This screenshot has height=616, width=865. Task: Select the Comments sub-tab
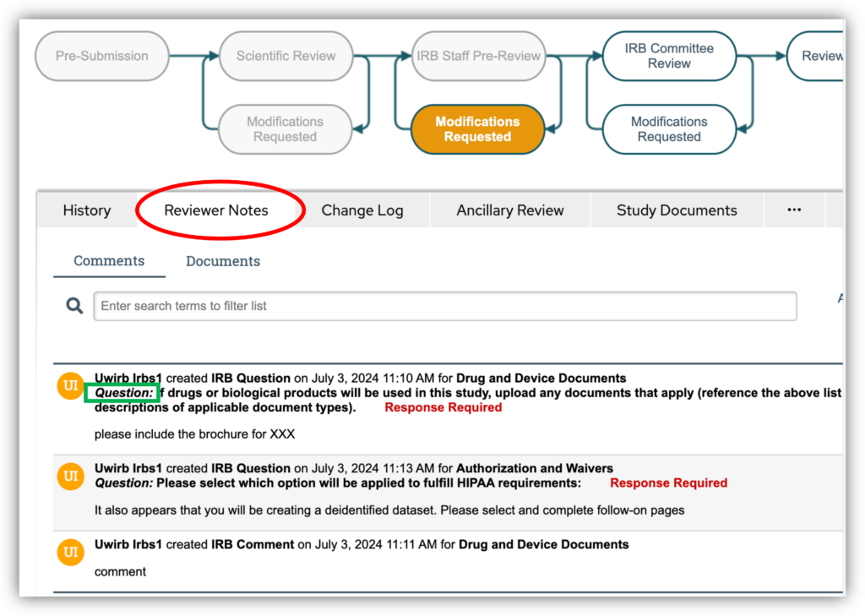[108, 261]
